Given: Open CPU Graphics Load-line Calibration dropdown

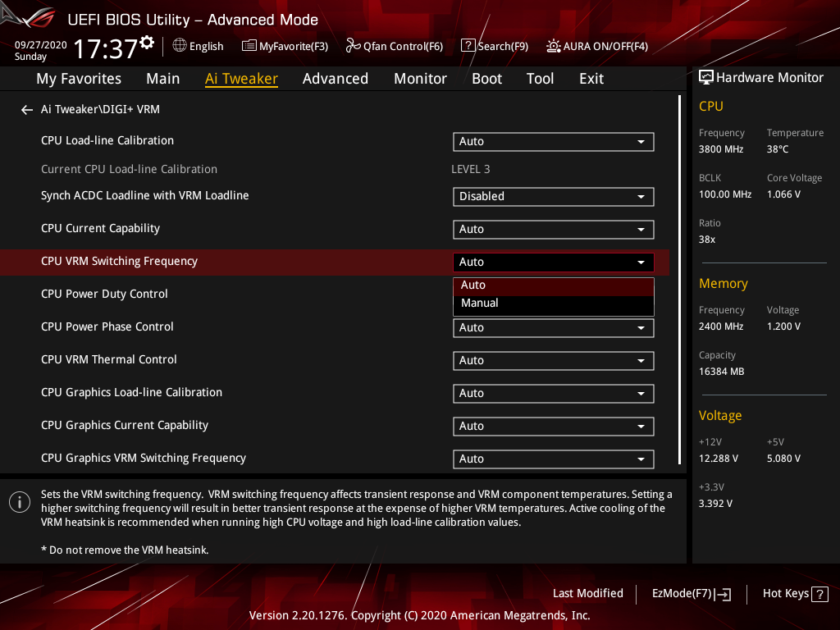Looking at the screenshot, I should point(554,393).
